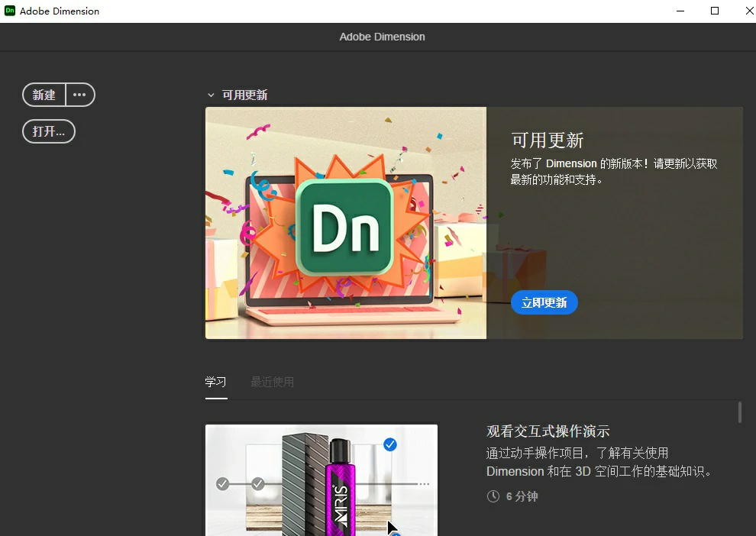The height and width of the screenshot is (536, 756).
Task: Toggle the blue checkmark on tutorial thumbnail
Action: tap(390, 444)
